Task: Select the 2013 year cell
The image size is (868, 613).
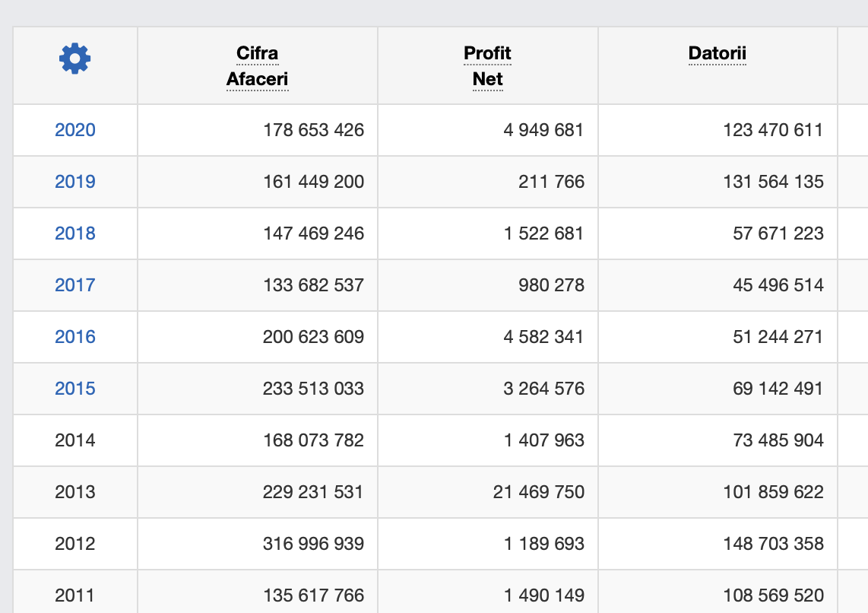Action: pos(75,492)
